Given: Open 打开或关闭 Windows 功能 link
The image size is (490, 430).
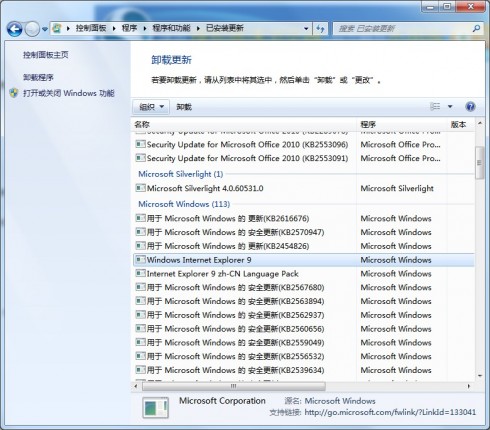Looking at the screenshot, I should point(69,93).
